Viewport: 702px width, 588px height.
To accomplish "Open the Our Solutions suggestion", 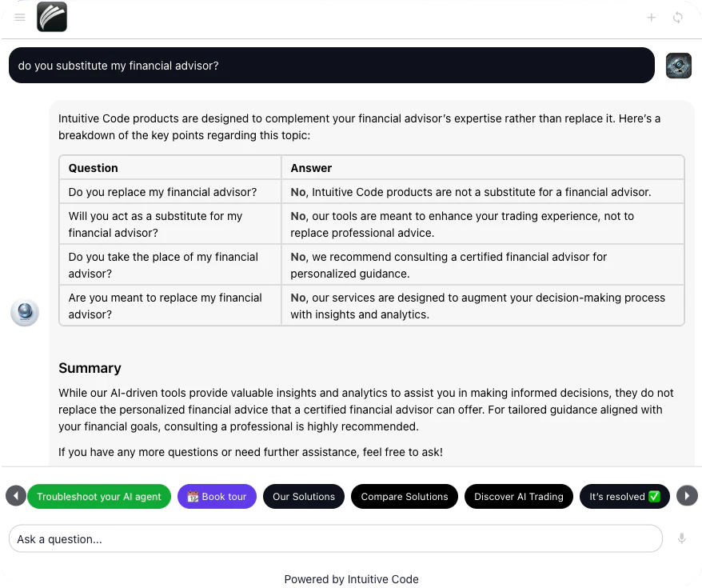I will [303, 496].
